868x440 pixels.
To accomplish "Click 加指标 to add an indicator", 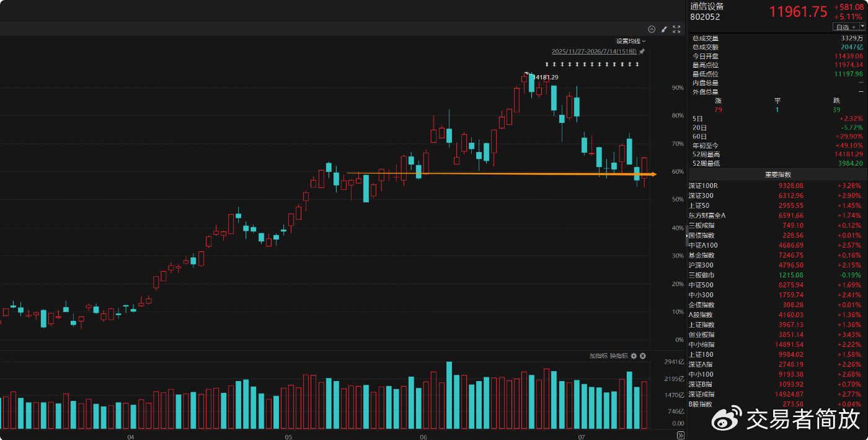I will pyautogui.click(x=598, y=356).
